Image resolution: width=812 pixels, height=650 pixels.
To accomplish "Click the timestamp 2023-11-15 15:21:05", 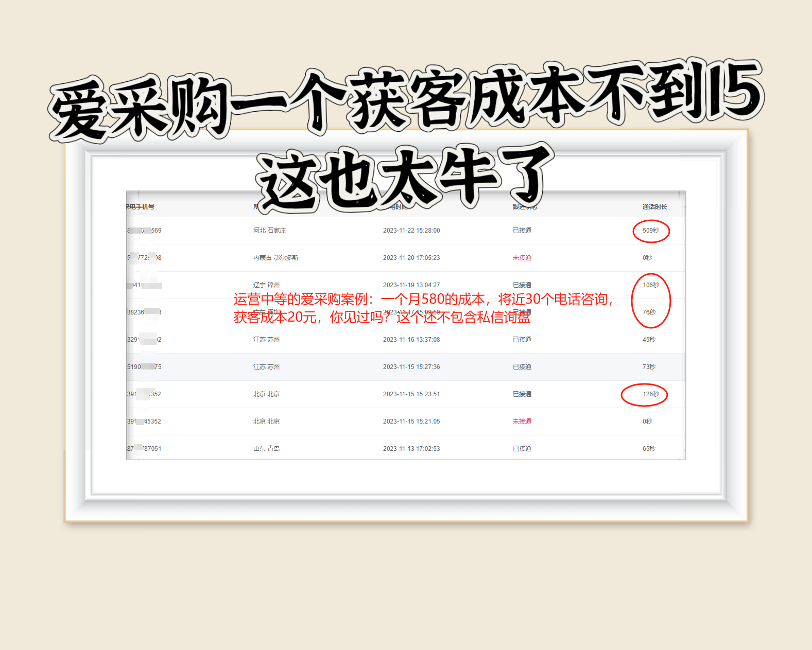I will pos(411,421).
